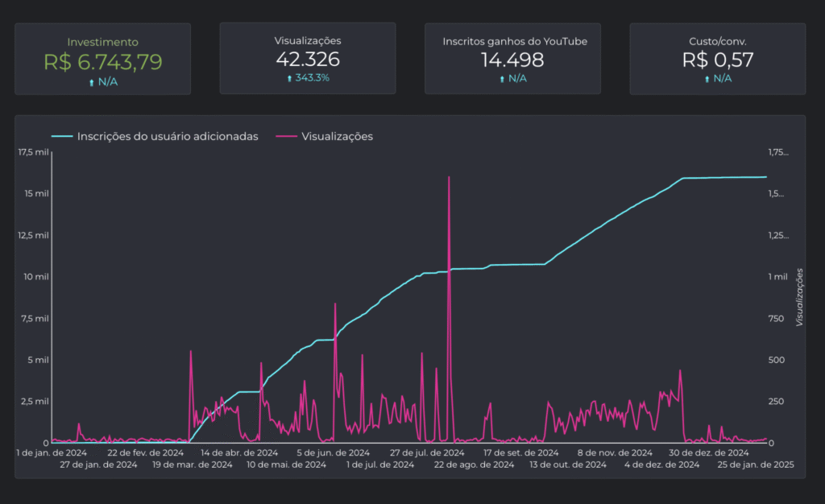This screenshot has height=504, width=825.
Task: Select the 42.326 views value
Action: click(x=308, y=59)
